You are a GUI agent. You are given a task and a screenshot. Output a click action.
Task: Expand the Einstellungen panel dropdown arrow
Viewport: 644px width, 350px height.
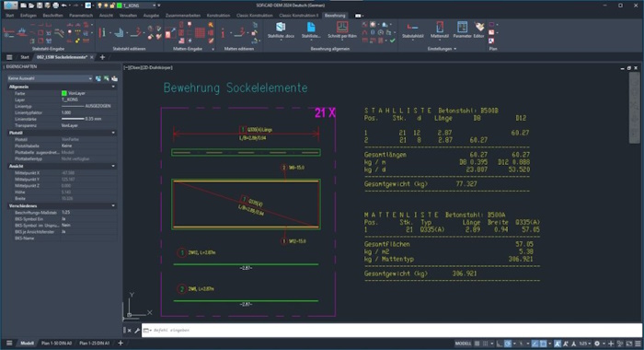point(455,49)
